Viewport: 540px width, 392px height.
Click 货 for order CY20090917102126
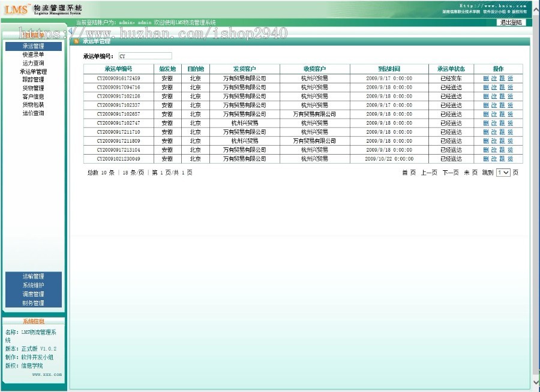click(510, 96)
